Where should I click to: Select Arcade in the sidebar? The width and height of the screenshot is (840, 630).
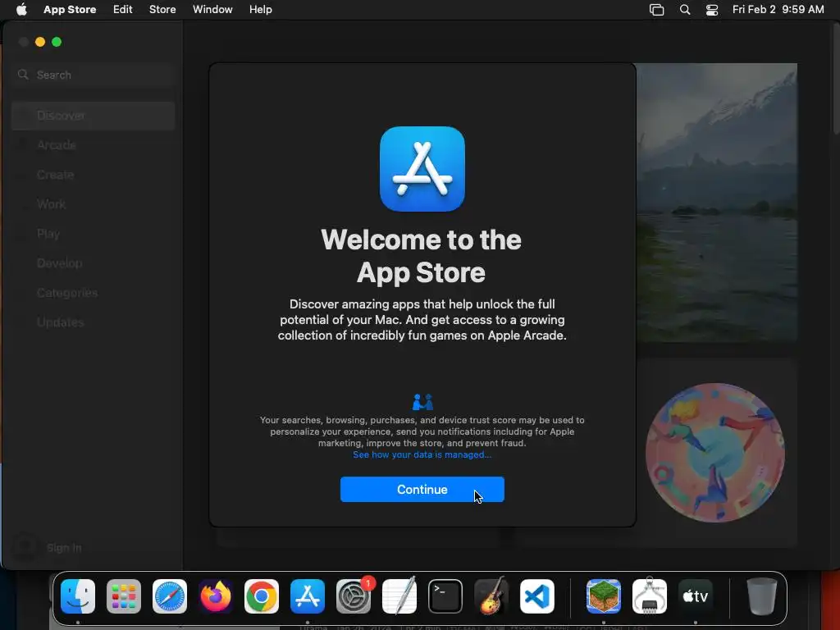point(94,145)
